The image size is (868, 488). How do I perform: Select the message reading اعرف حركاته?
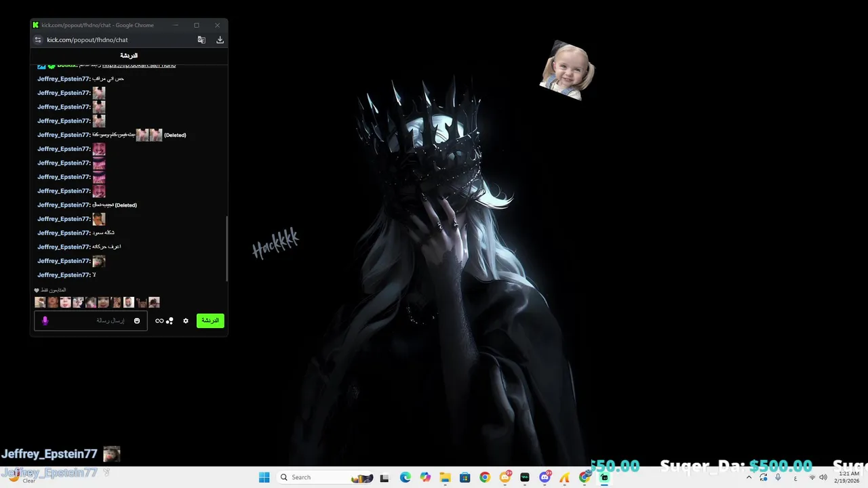tap(106, 247)
